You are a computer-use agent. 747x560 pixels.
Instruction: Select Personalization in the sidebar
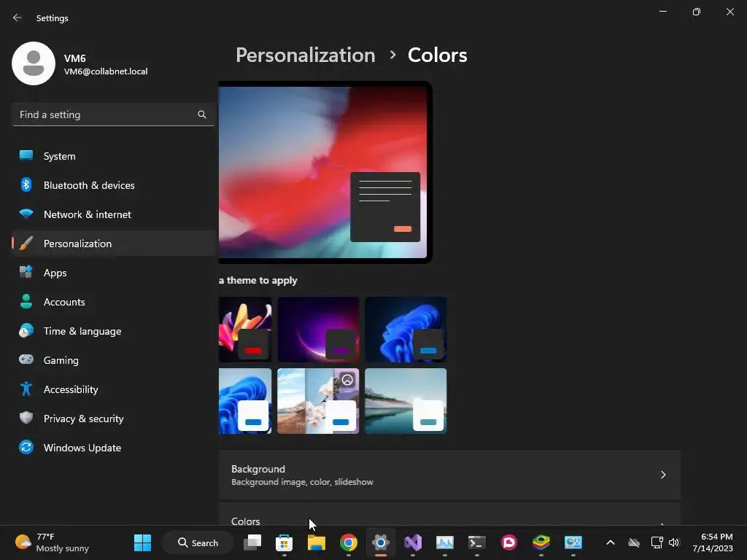point(113,244)
